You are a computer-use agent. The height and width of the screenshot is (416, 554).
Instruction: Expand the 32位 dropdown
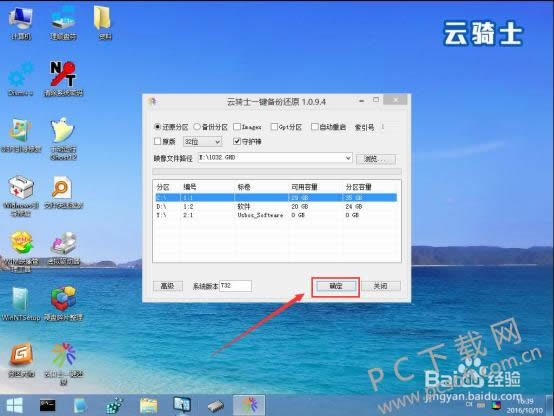(202, 142)
